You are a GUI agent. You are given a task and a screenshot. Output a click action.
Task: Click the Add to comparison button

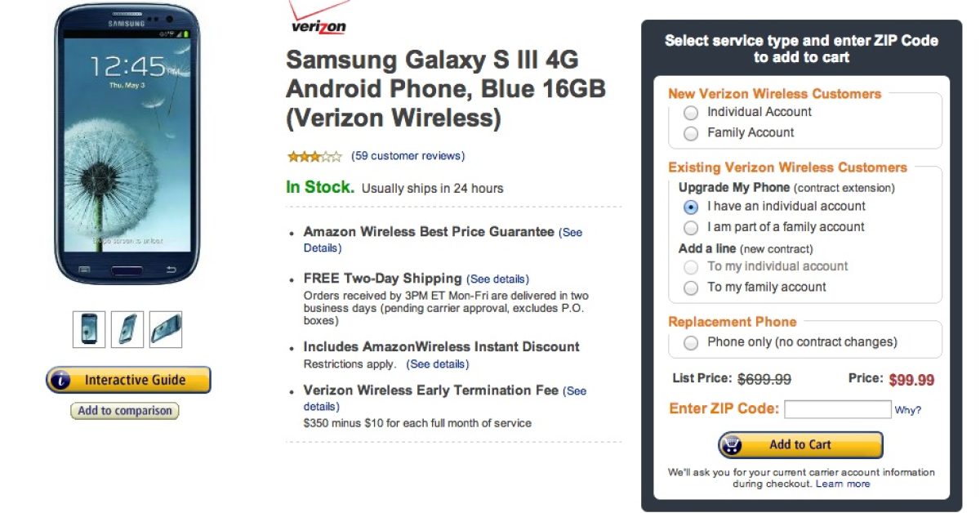pyautogui.click(x=125, y=411)
